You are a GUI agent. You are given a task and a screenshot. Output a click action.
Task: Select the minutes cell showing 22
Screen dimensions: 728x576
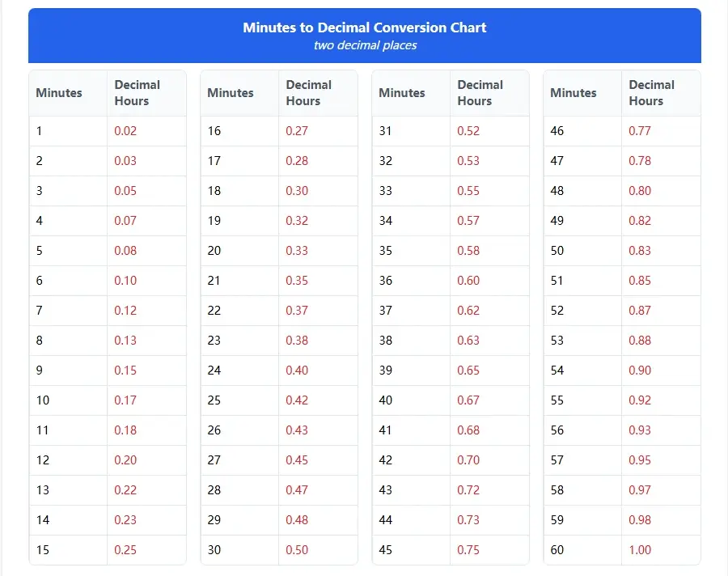(x=214, y=311)
